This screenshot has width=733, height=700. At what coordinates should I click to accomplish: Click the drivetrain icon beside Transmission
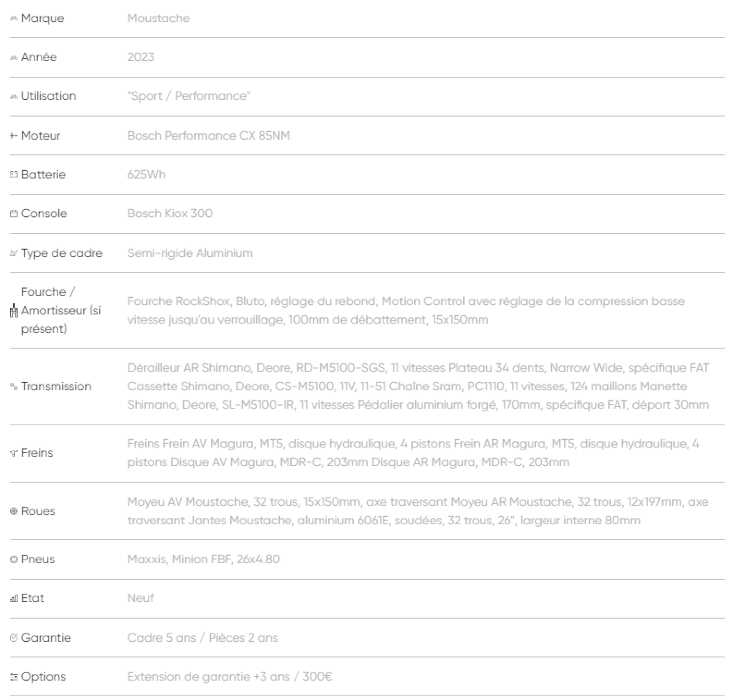14,386
